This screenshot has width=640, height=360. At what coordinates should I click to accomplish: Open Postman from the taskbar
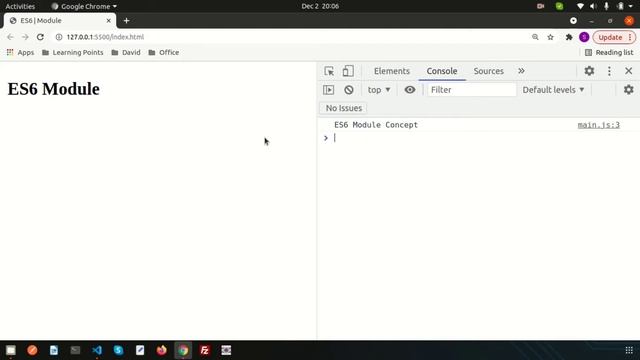[x=32, y=350]
